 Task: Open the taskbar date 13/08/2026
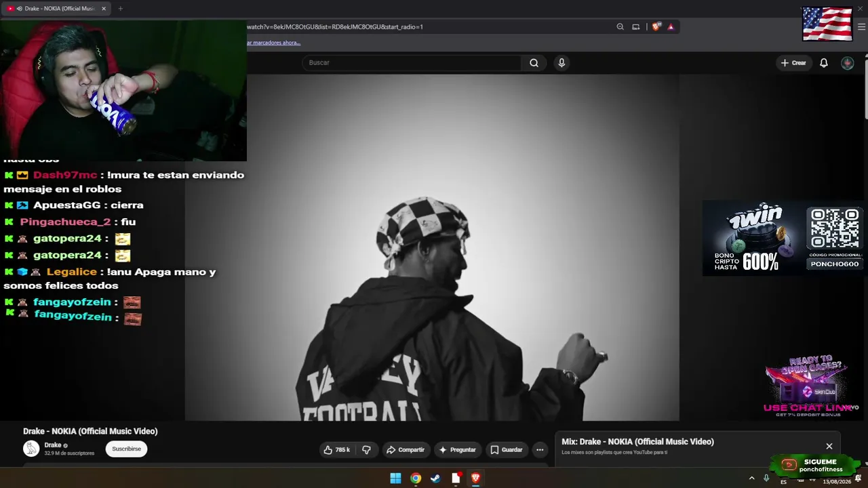coord(837,482)
